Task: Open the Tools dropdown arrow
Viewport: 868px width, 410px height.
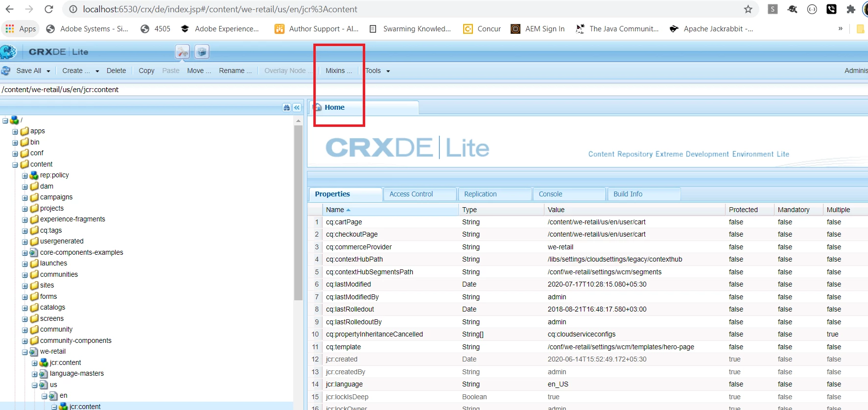Action: (388, 71)
